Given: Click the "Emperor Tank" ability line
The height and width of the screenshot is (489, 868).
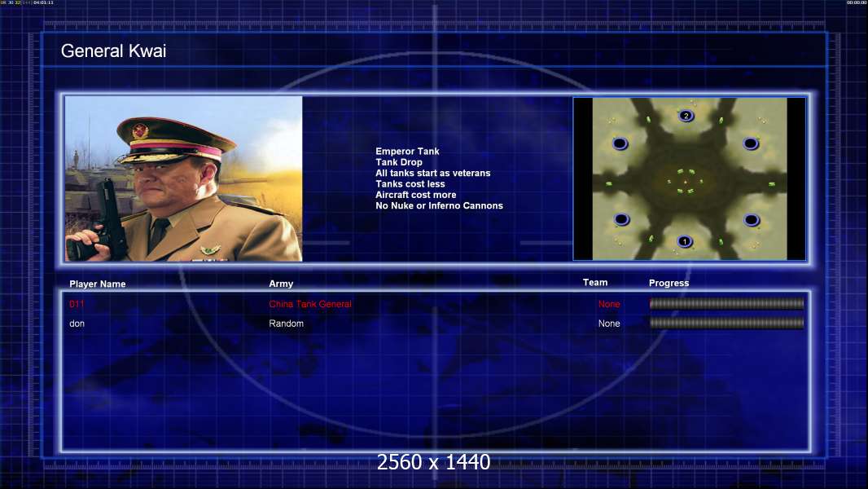Looking at the screenshot, I should 407,152.
